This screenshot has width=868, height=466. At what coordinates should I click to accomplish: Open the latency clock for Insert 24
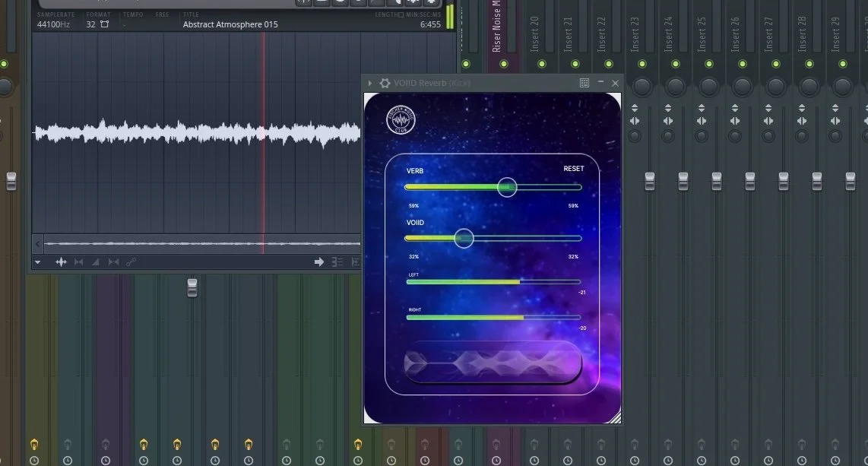click(668, 461)
